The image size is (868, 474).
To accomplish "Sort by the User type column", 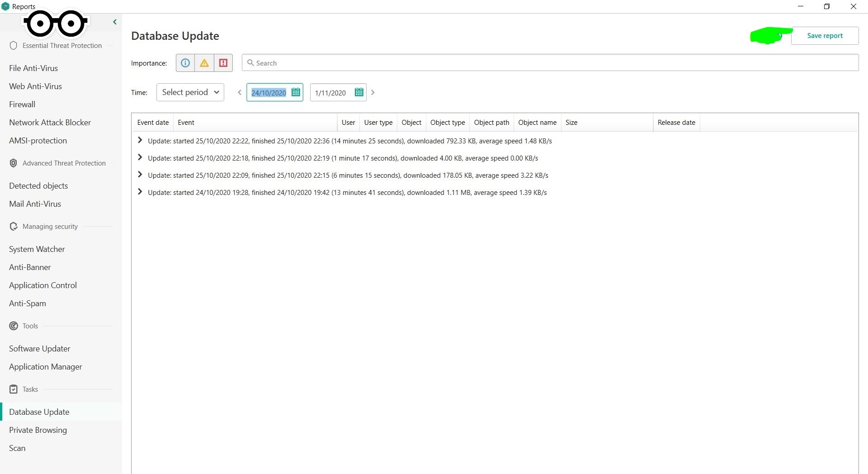I will pos(378,123).
